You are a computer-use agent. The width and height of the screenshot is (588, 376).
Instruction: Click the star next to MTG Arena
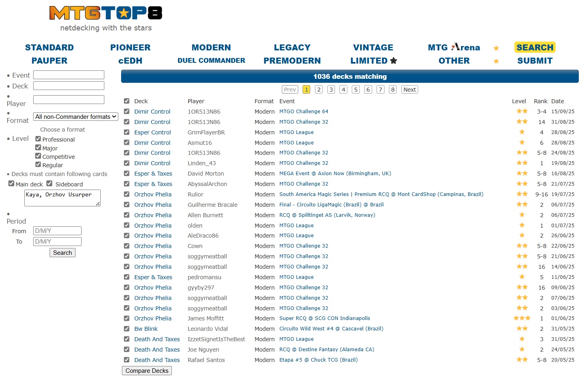point(496,48)
